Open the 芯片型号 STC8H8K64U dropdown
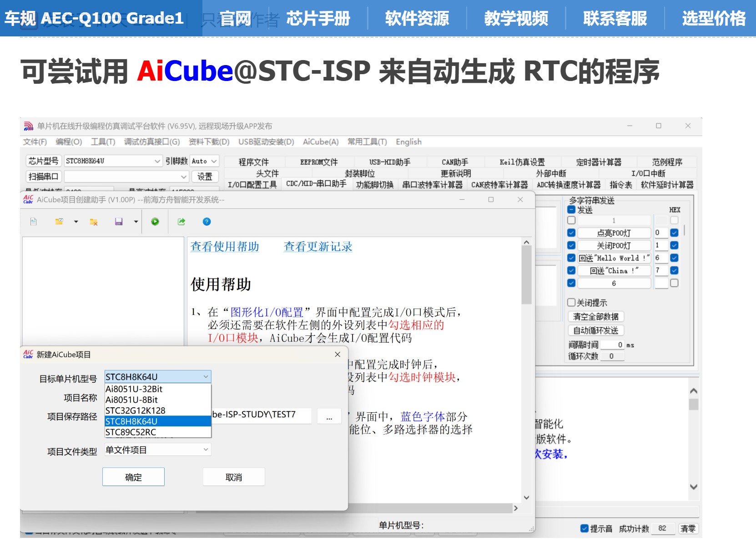 157,161
